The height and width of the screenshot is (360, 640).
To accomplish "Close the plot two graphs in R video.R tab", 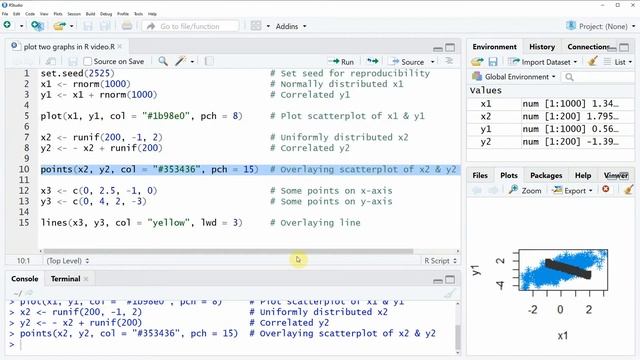I will [120, 47].
